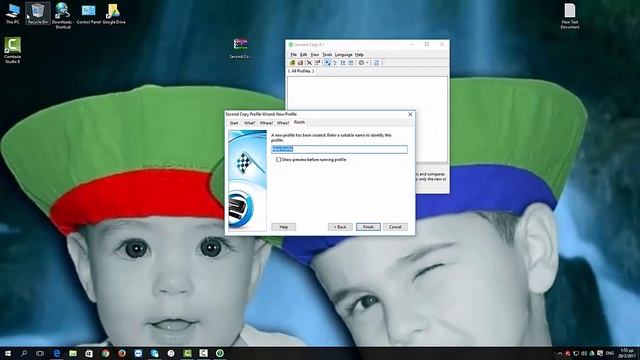Click the Help button in wizard
The height and width of the screenshot is (360, 640).
284,227
